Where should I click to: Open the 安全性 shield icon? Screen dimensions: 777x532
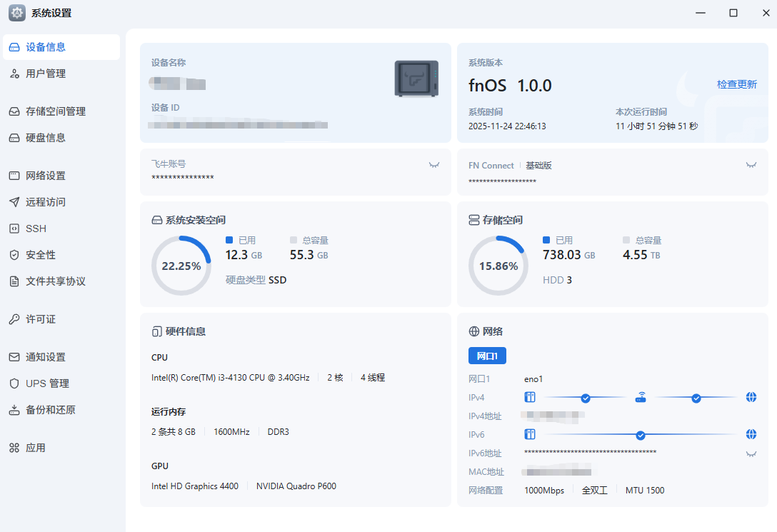tap(14, 255)
